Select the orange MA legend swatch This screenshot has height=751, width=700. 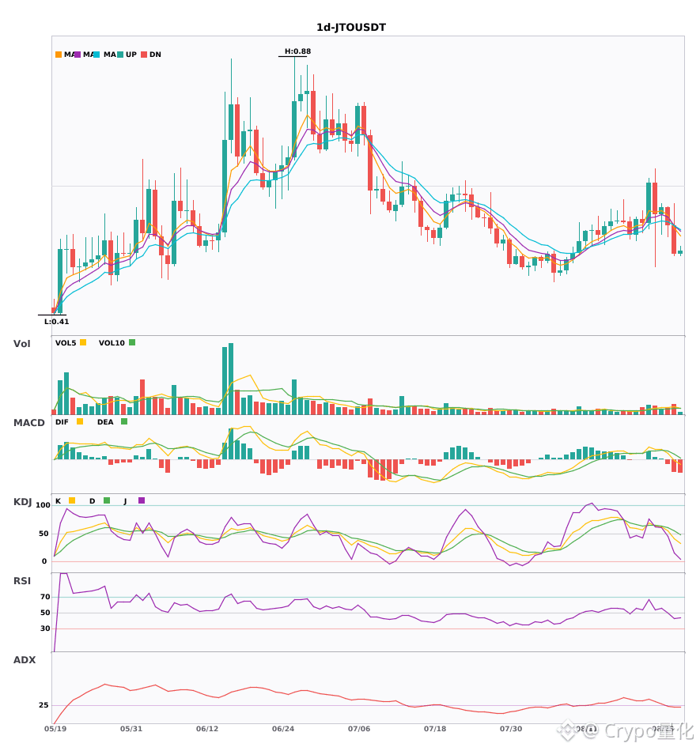click(59, 55)
